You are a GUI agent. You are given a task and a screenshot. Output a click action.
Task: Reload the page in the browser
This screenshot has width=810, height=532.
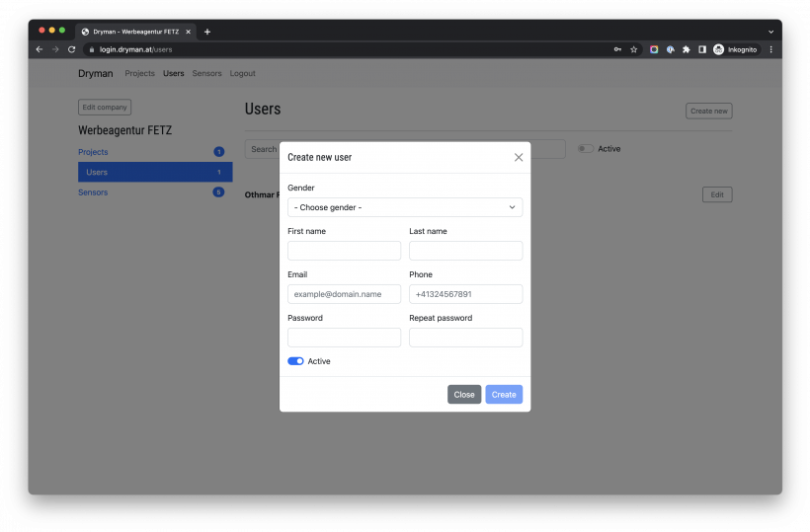[71, 49]
